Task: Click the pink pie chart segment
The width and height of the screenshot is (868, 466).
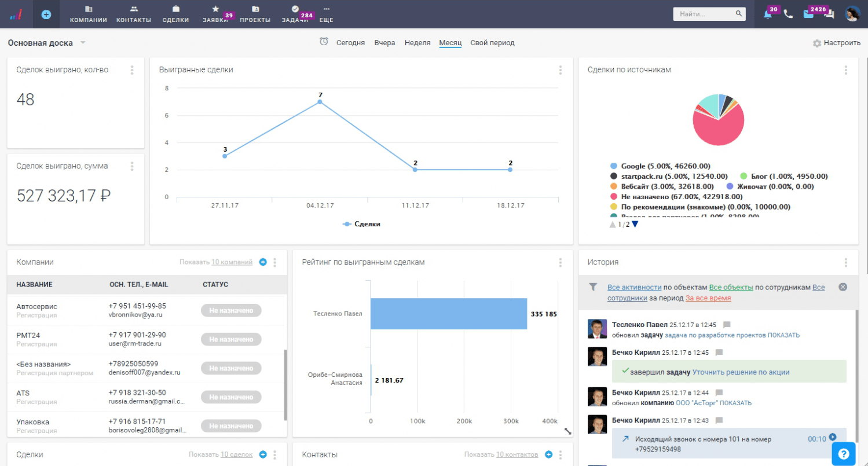Action: pyautogui.click(x=719, y=130)
